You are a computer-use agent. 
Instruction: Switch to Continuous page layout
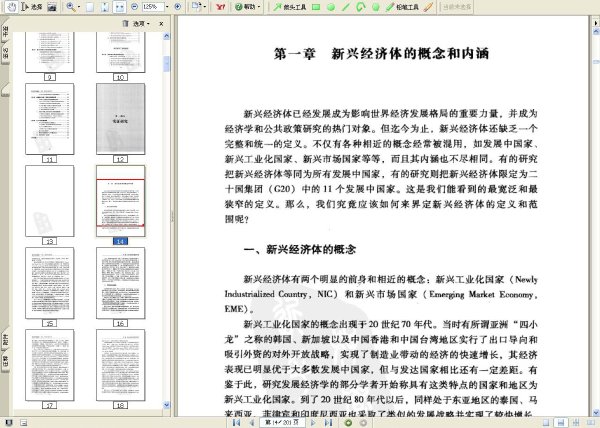pos(561,423)
